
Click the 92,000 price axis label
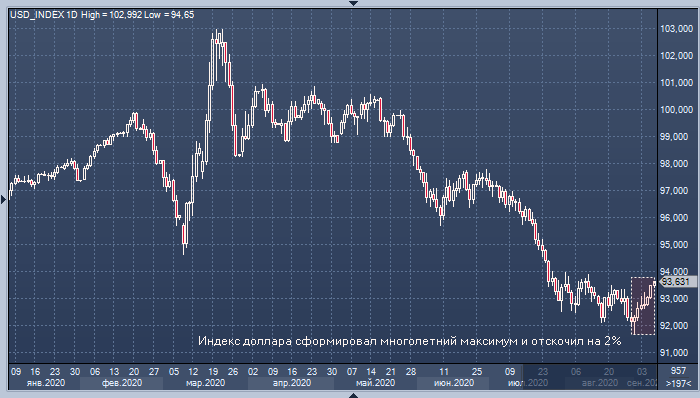674,326
